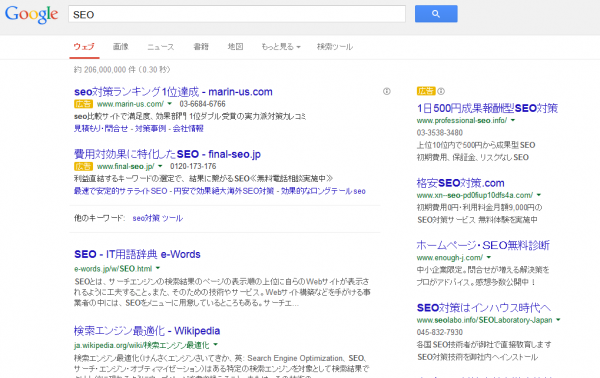Viewport: 600px width, 378px height.
Task: Click result count 約 206,000,000 件 text
Action: pos(105,70)
